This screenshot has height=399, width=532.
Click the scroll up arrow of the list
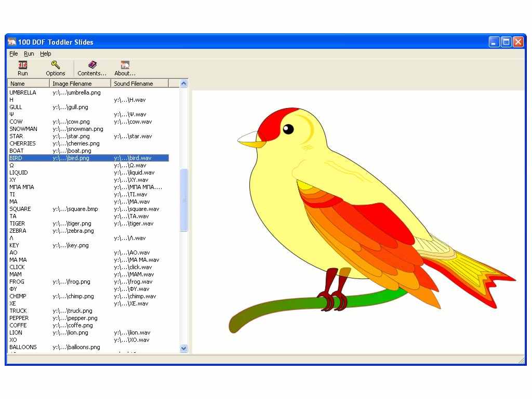pos(183,84)
